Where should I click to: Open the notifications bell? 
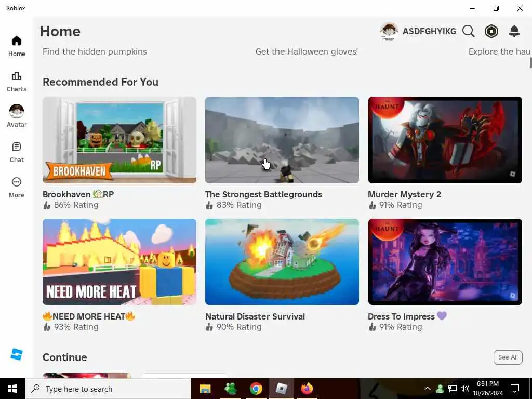pos(514,31)
